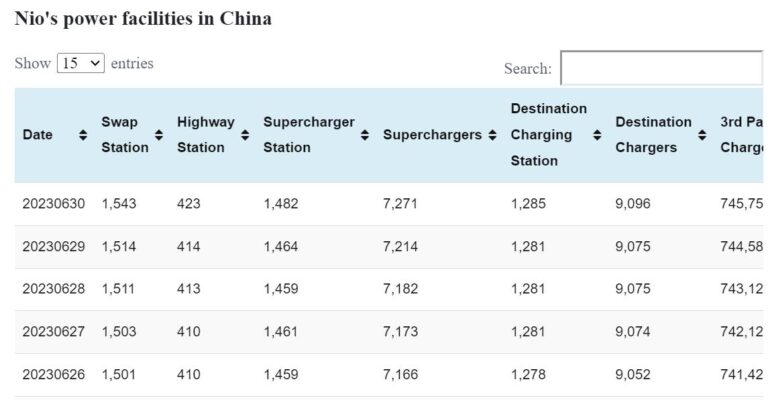
Task: Click the Highway Station header label
Action: [205, 135]
